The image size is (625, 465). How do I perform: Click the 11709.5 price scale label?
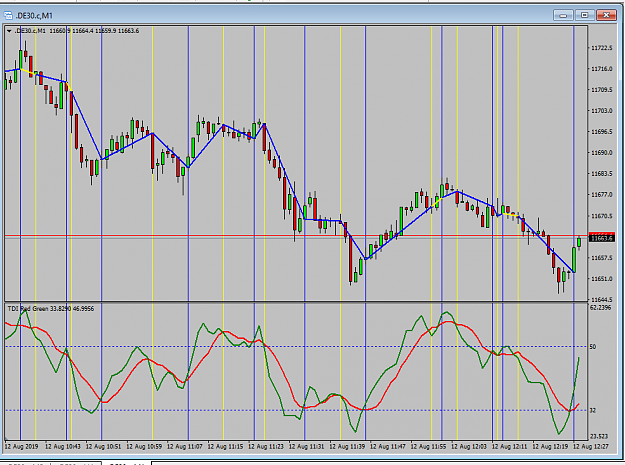point(601,90)
